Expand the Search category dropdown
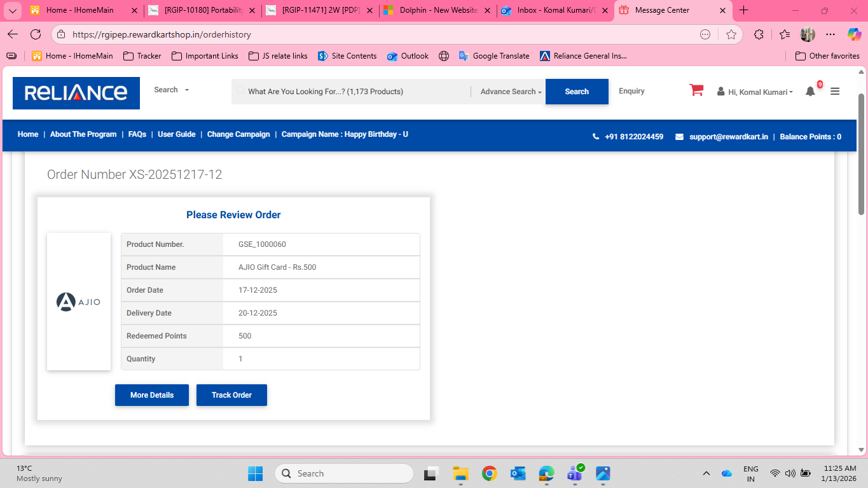 [x=172, y=90]
